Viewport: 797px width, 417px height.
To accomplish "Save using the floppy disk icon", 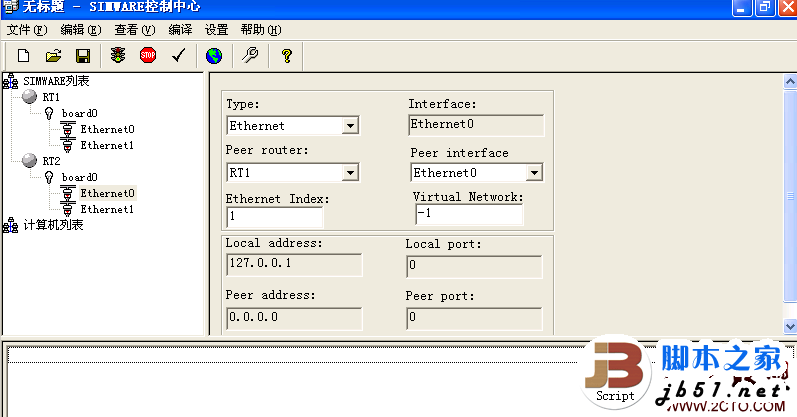I will coord(83,56).
